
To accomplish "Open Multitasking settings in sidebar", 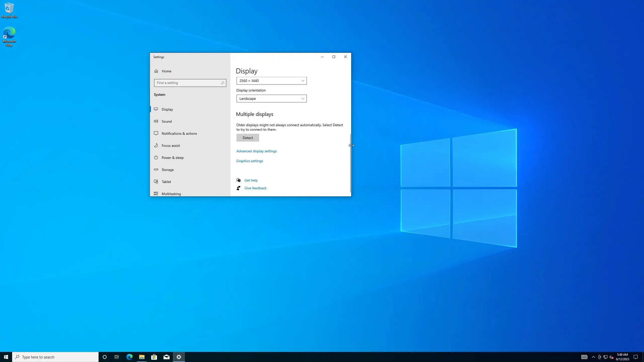I will coord(171,194).
